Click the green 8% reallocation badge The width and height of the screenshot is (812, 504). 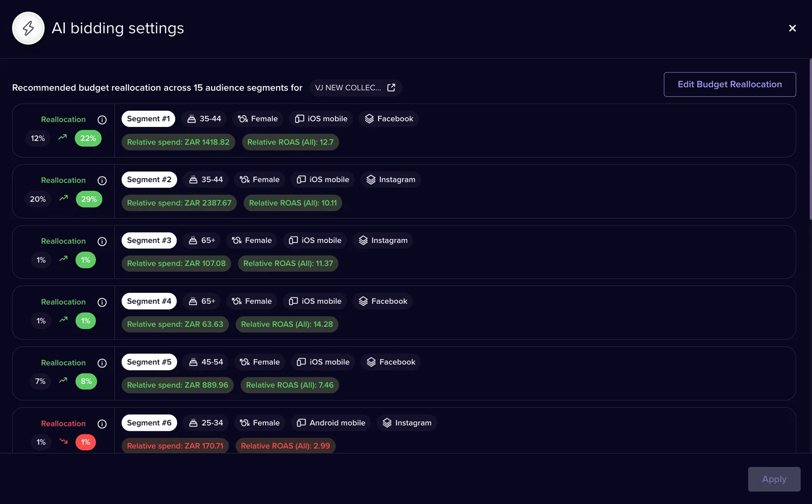[x=86, y=382]
